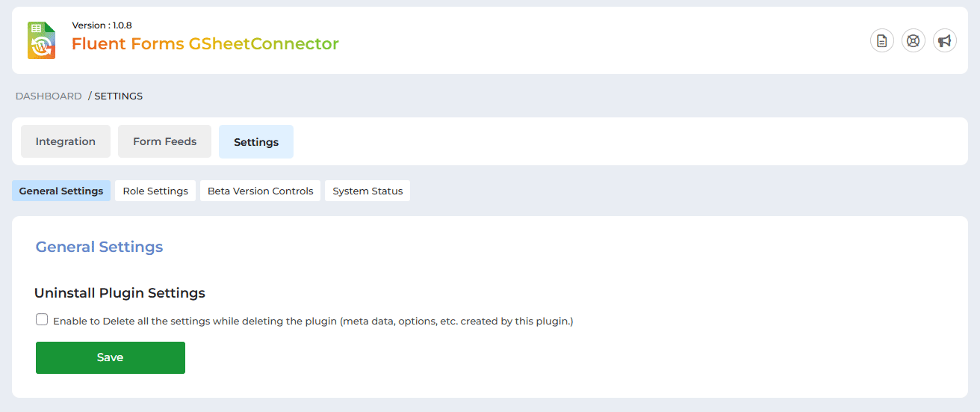
Task: Click the blue General Settings heading
Action: pos(99,247)
